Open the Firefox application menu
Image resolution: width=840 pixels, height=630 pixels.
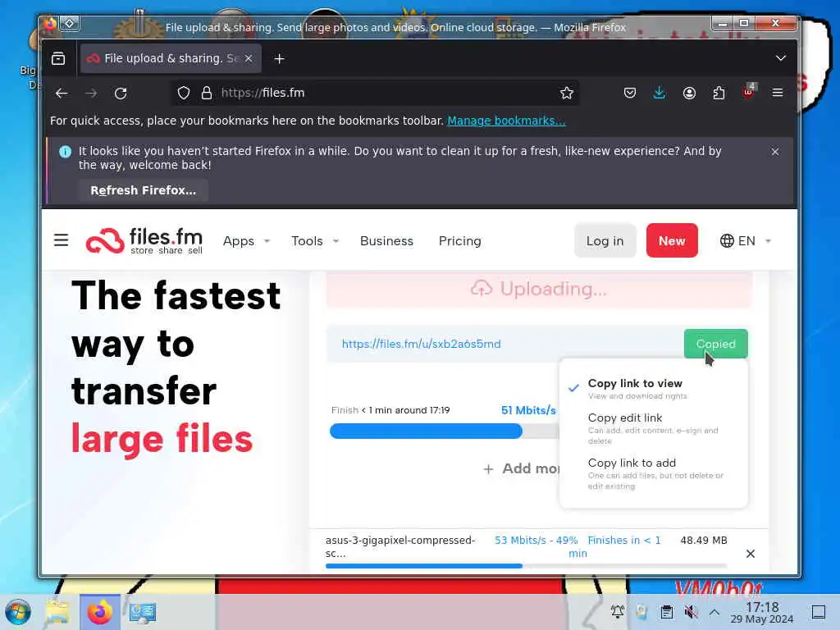click(778, 93)
